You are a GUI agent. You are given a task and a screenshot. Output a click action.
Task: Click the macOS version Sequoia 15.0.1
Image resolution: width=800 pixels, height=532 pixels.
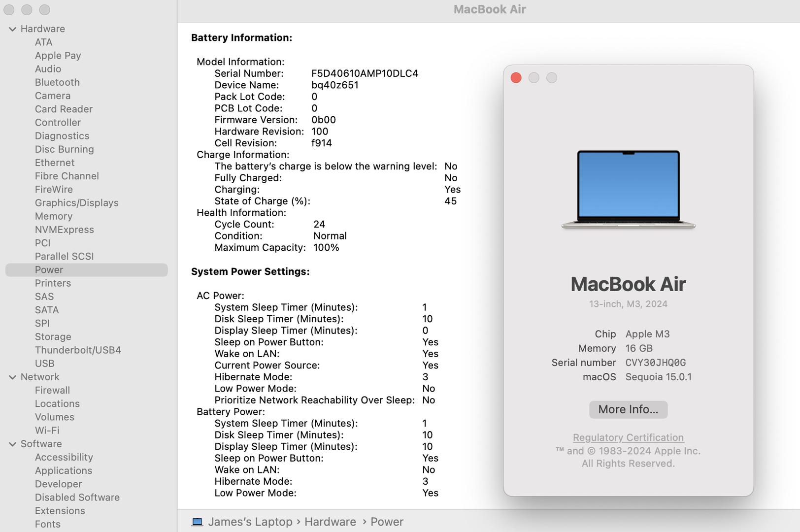658,377
